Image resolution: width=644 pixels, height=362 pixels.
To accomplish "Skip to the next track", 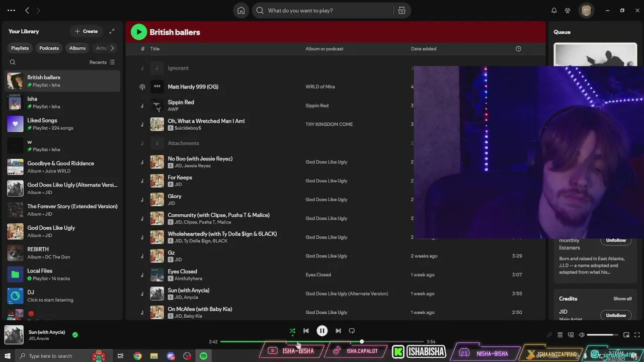I will 338,331.
